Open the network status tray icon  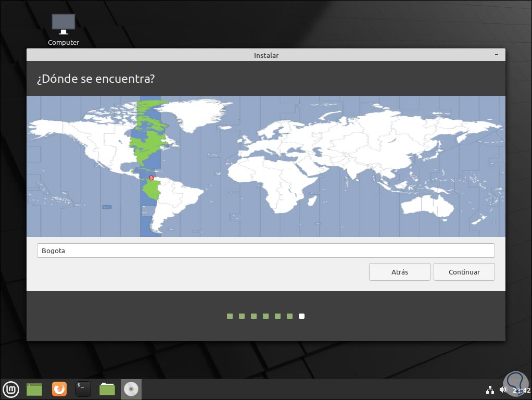tap(490, 389)
